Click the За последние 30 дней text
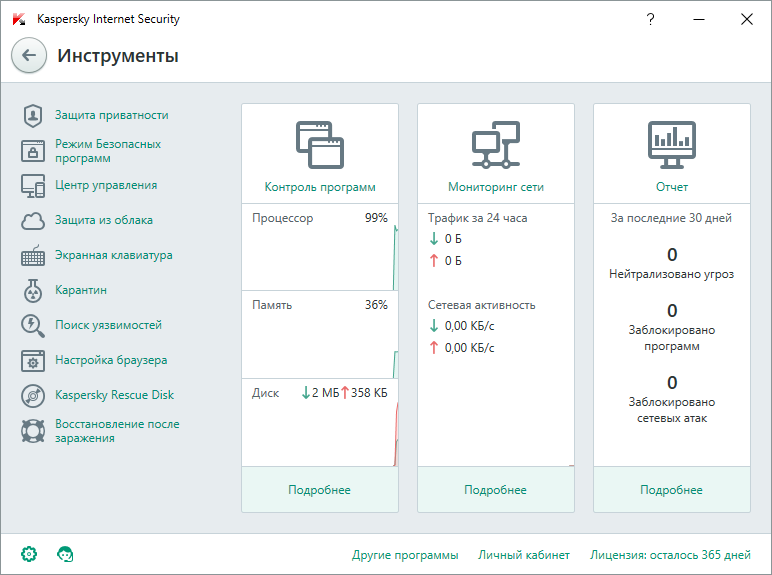 pyautogui.click(x=672, y=218)
